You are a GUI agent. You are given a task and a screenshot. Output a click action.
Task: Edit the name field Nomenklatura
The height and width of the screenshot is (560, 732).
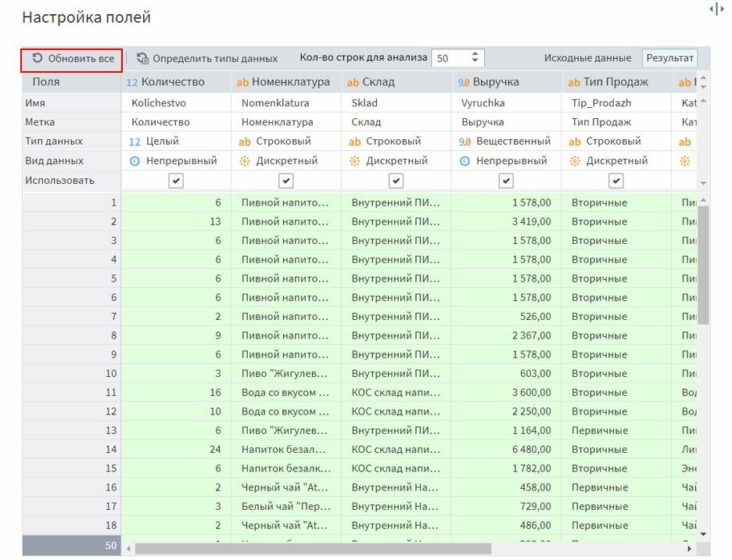pos(286,102)
